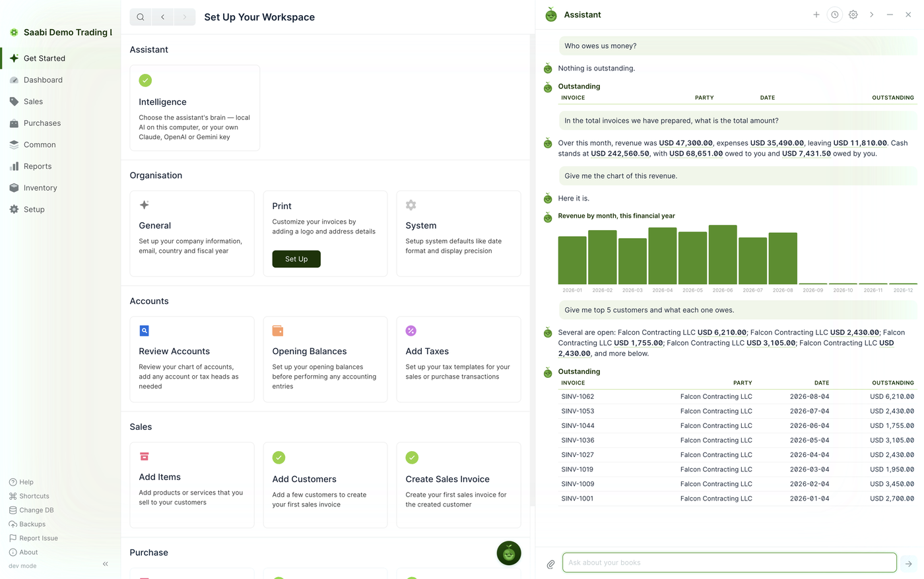Open the About link

point(24,553)
